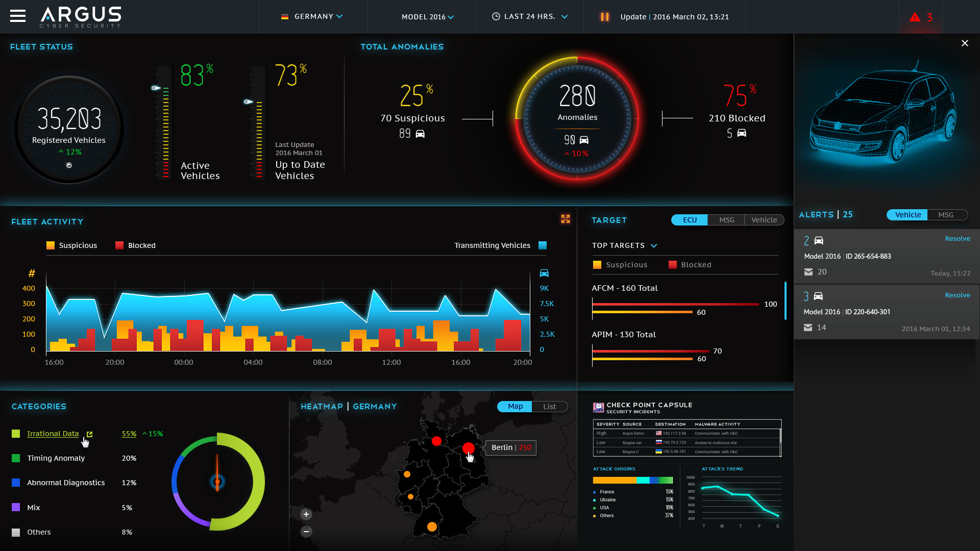Image resolution: width=980 pixels, height=551 pixels.
Task: Click the Active Vehicles gauge slider marker
Action: 156,88
